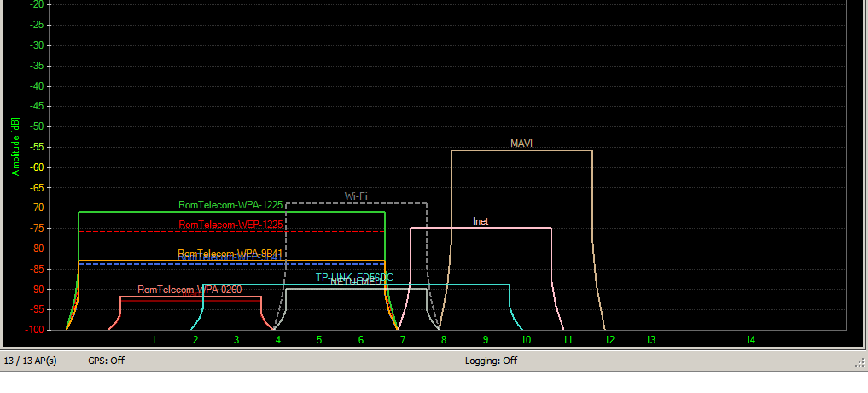
Task: Click channel 11 on the axis
Action: click(x=568, y=340)
